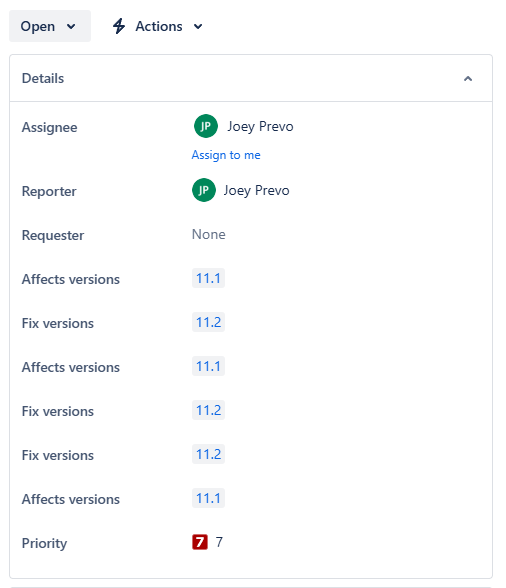
Task: Open 11.2 tag just above last Affects versions row
Action: (x=208, y=454)
